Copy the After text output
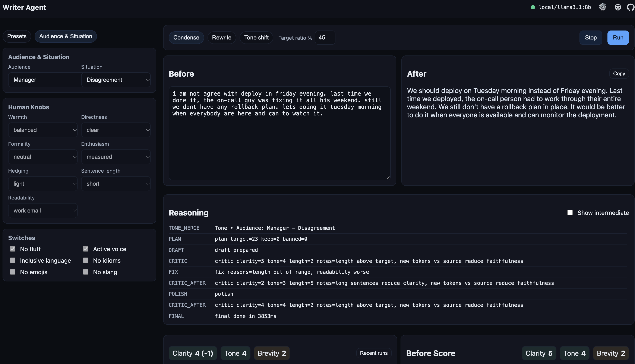This screenshot has width=635, height=364. [619, 73]
